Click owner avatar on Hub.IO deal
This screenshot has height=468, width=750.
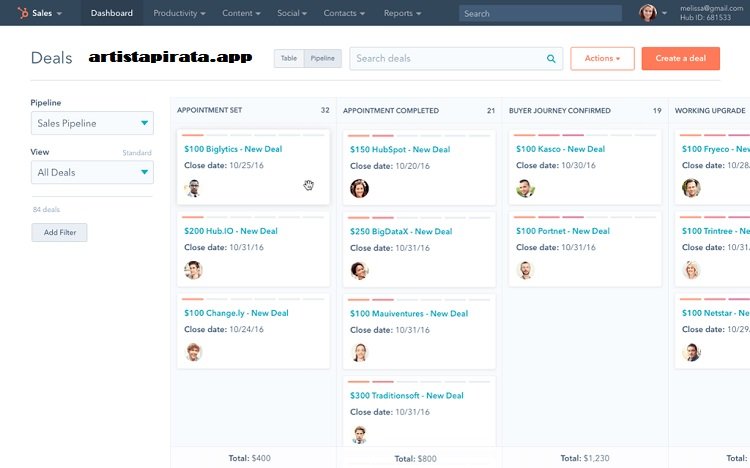(193, 270)
